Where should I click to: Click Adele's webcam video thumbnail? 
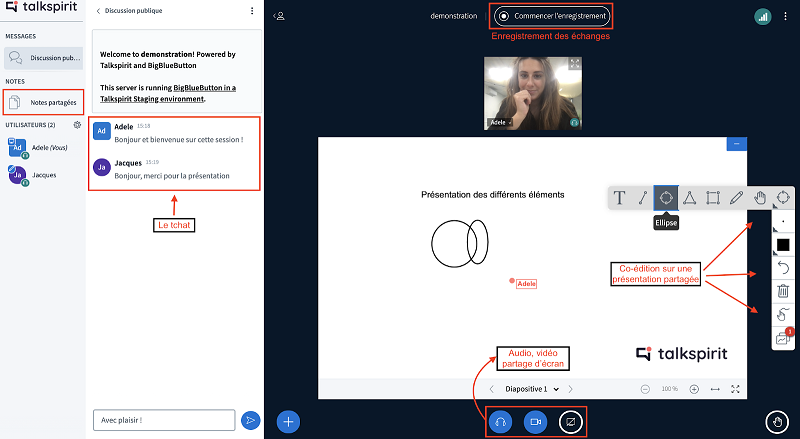[533, 93]
